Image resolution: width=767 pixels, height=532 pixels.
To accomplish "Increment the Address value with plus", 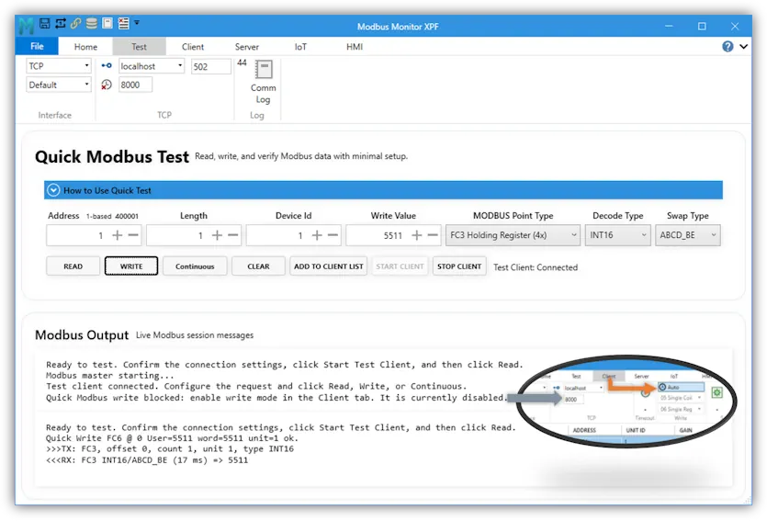I will tap(117, 235).
